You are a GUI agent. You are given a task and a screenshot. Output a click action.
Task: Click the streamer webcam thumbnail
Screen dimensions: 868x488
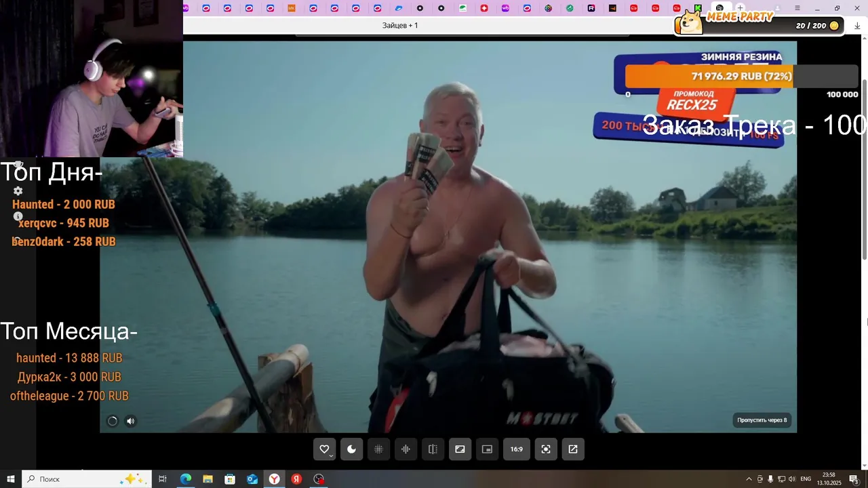click(x=92, y=79)
